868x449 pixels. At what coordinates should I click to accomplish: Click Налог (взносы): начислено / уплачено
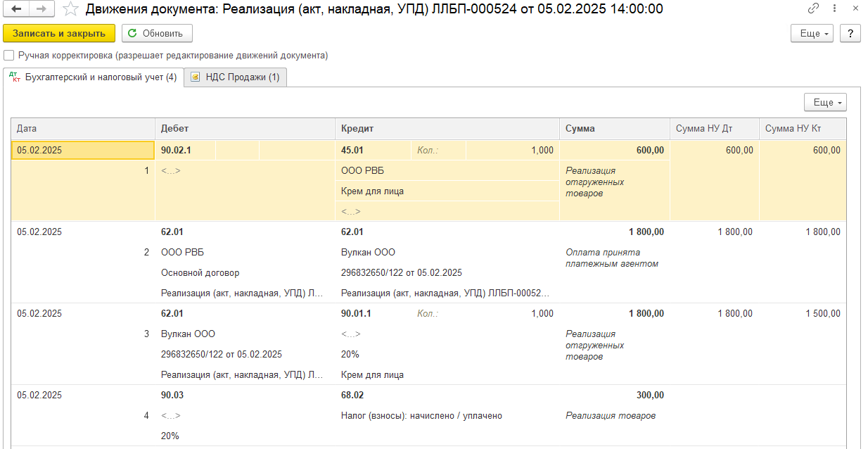421,415
